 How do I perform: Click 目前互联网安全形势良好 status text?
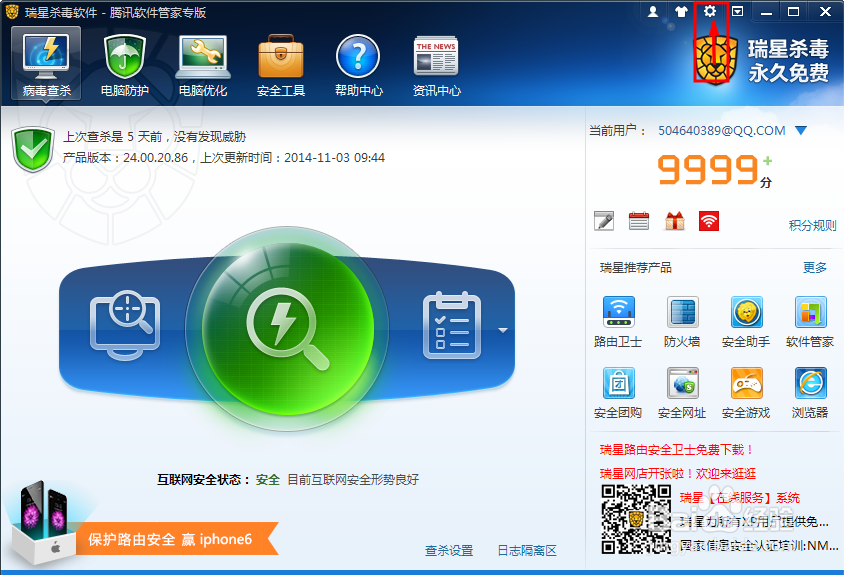click(353, 479)
